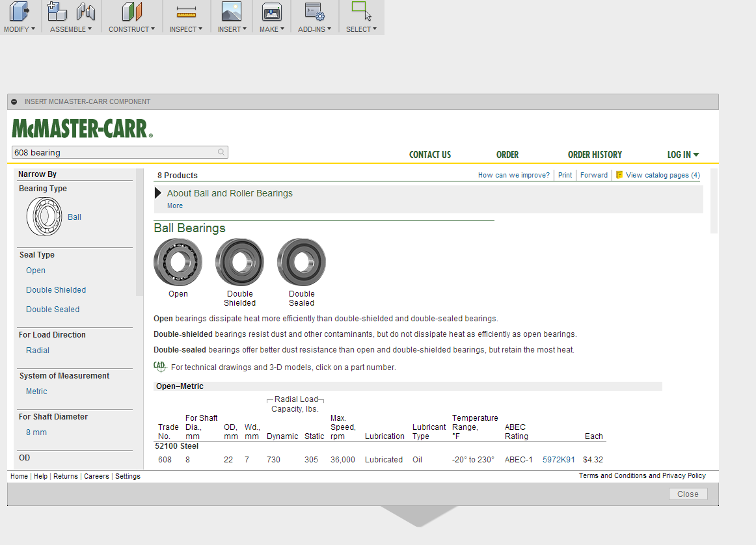Expand the LOG IN dropdown
The width and height of the screenshot is (756, 545).
682,155
